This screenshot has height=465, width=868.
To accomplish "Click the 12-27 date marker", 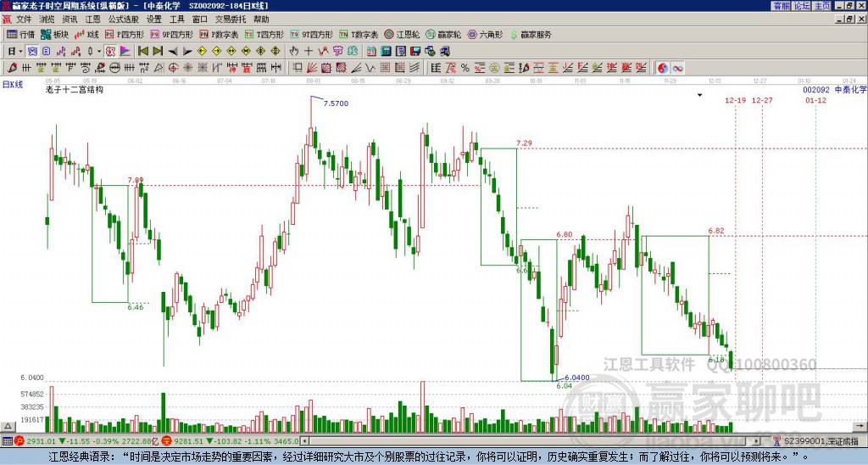I will [x=762, y=100].
